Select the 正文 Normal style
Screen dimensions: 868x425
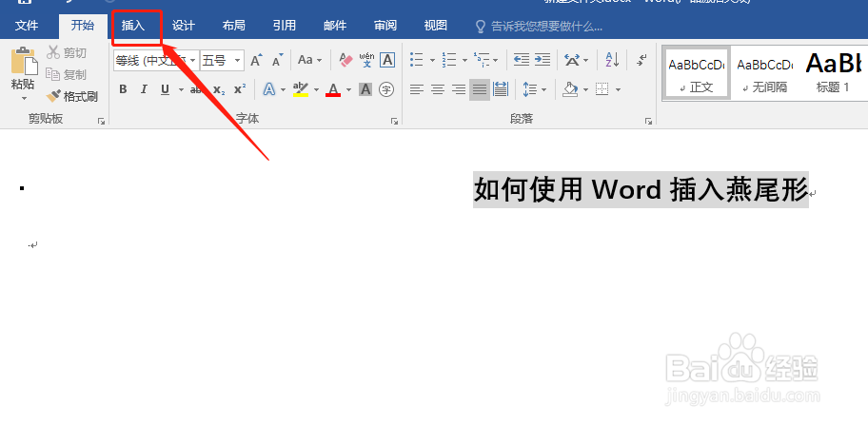click(697, 72)
